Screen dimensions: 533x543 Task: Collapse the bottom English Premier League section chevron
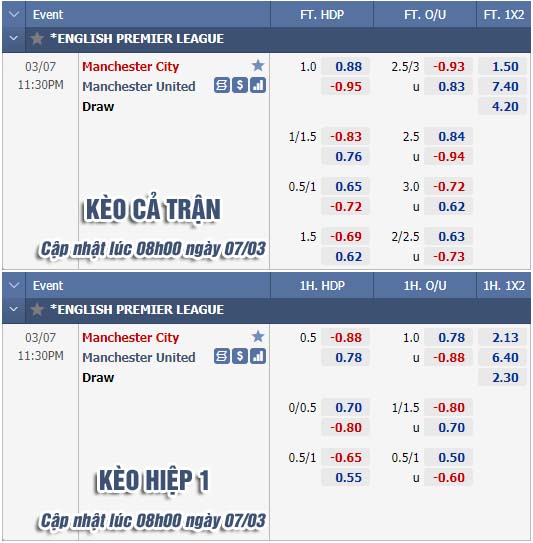tap(14, 309)
